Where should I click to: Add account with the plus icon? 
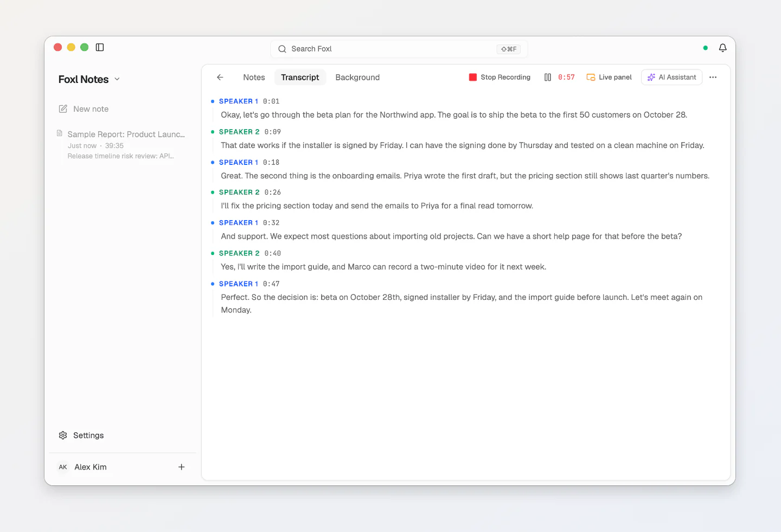[182, 467]
